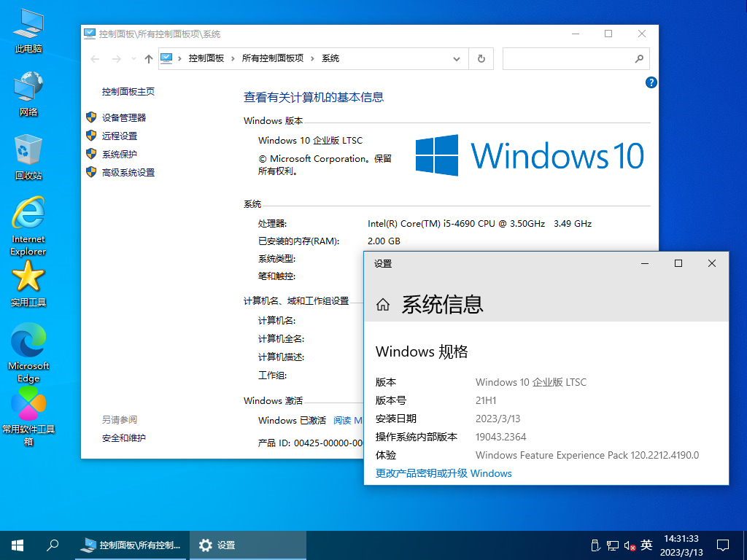Click the forward arrow in Control Panel
747x560 pixels.
(x=116, y=58)
